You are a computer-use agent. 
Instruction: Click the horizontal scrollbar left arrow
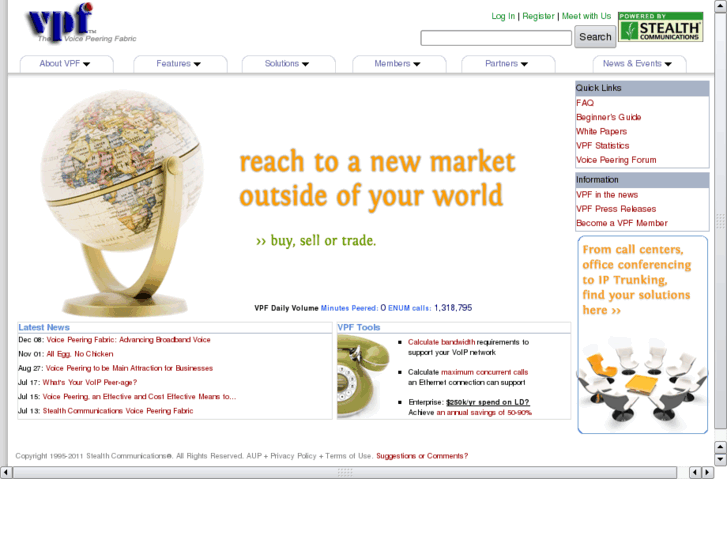click(x=6, y=472)
